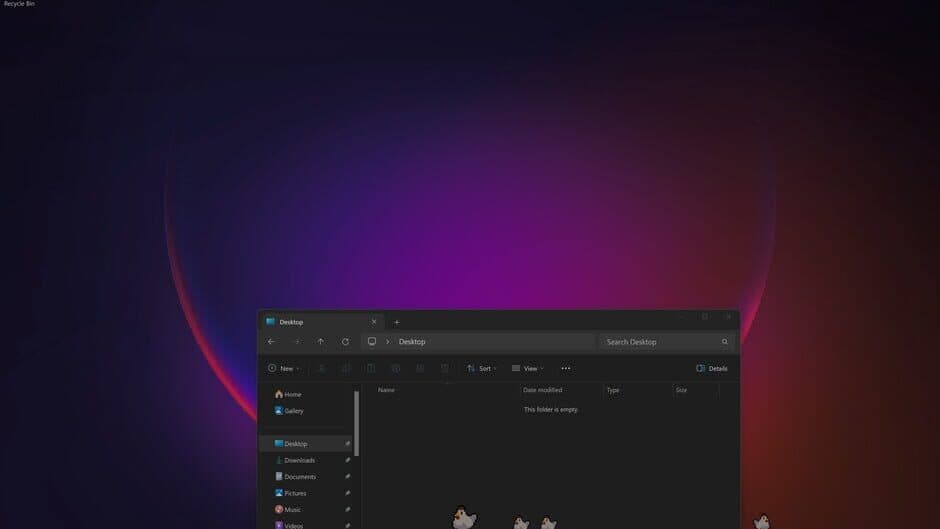
Task: Open the Sort options dropdown
Action: [481, 368]
